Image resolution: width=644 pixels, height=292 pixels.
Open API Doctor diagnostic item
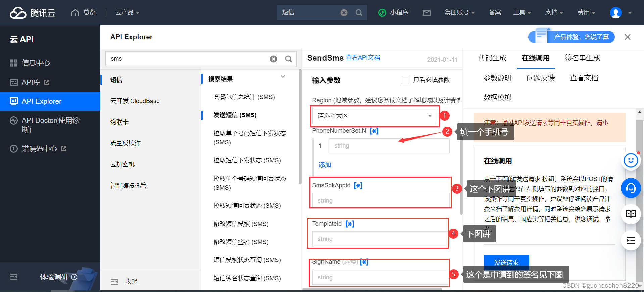click(x=50, y=125)
